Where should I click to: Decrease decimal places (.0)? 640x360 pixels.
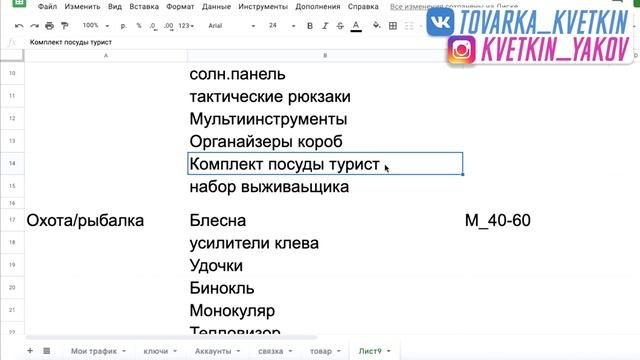pyautogui.click(x=153, y=26)
